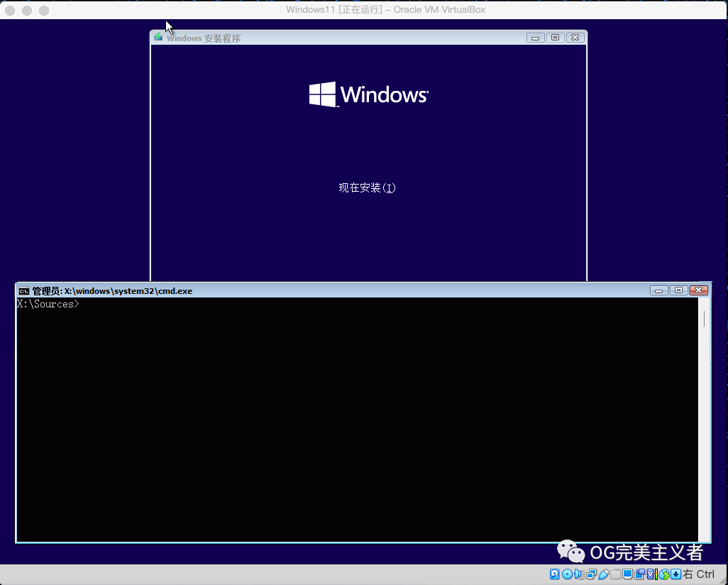Click the macOS zoom button of VirtualBox window
The image size is (728, 585).
coord(44,10)
